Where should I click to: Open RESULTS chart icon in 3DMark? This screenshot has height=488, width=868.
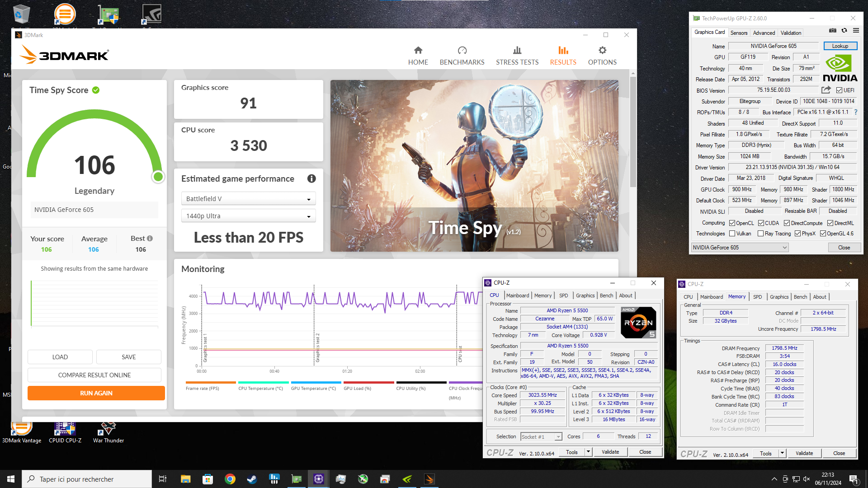[563, 50]
